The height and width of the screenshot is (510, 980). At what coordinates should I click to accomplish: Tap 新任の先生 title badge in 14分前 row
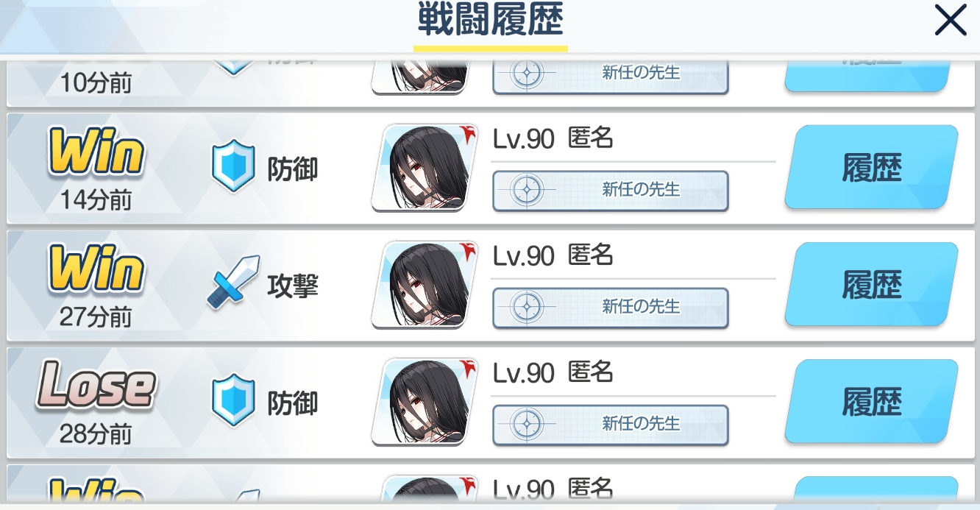click(x=611, y=190)
